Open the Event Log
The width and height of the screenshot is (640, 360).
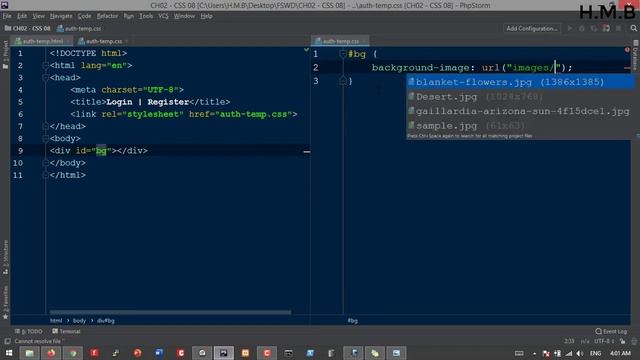pyautogui.click(x=611, y=331)
